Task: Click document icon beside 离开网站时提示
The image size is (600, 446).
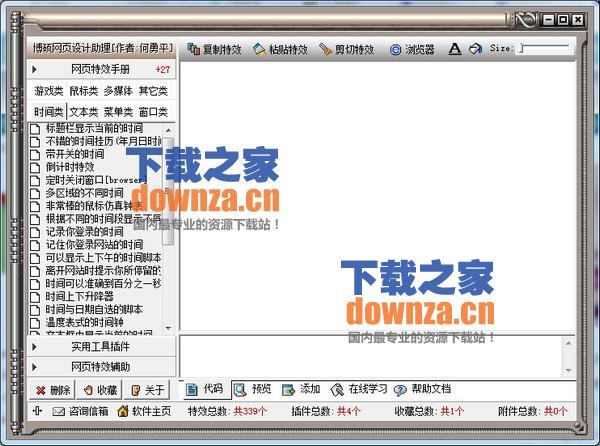Action: pyautogui.click(x=35, y=271)
